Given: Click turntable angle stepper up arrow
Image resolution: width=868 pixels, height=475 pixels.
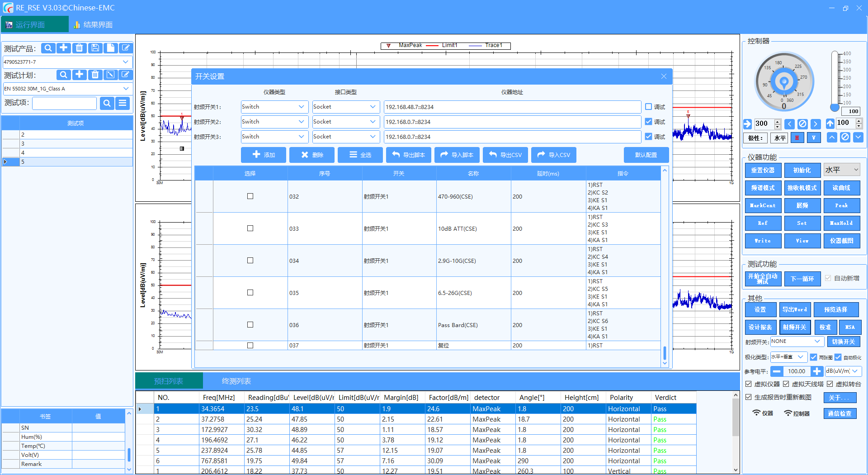Looking at the screenshot, I should coord(778,121).
